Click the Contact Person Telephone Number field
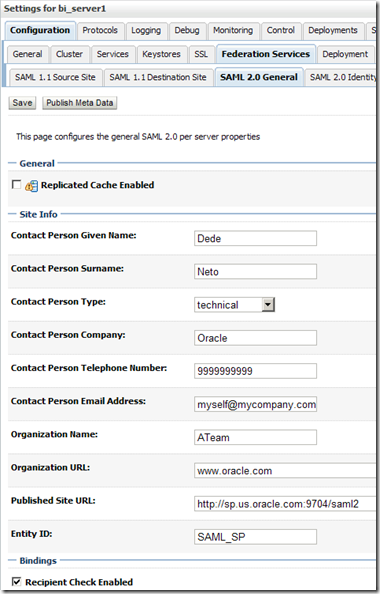The image size is (380, 594). (255, 371)
